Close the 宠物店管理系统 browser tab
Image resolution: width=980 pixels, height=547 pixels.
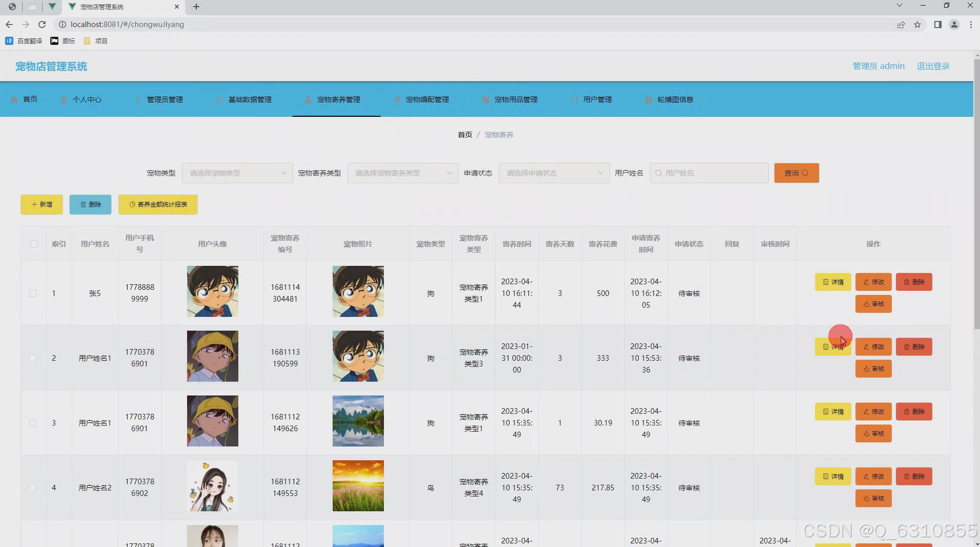coord(177,7)
